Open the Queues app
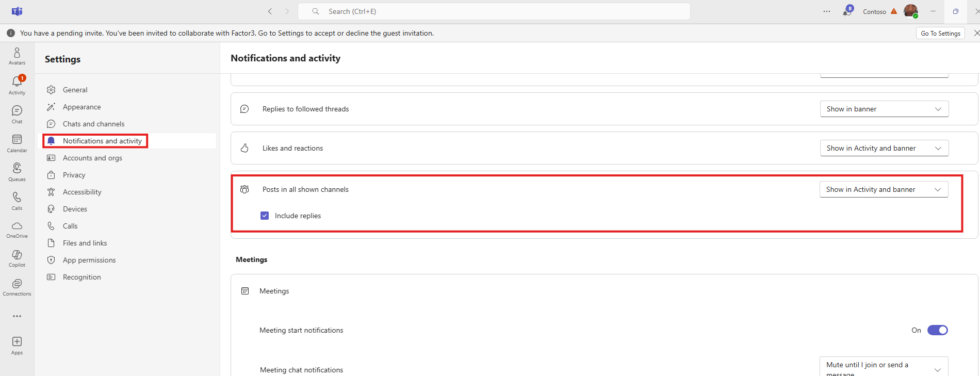The image size is (980, 376). pos(17,172)
